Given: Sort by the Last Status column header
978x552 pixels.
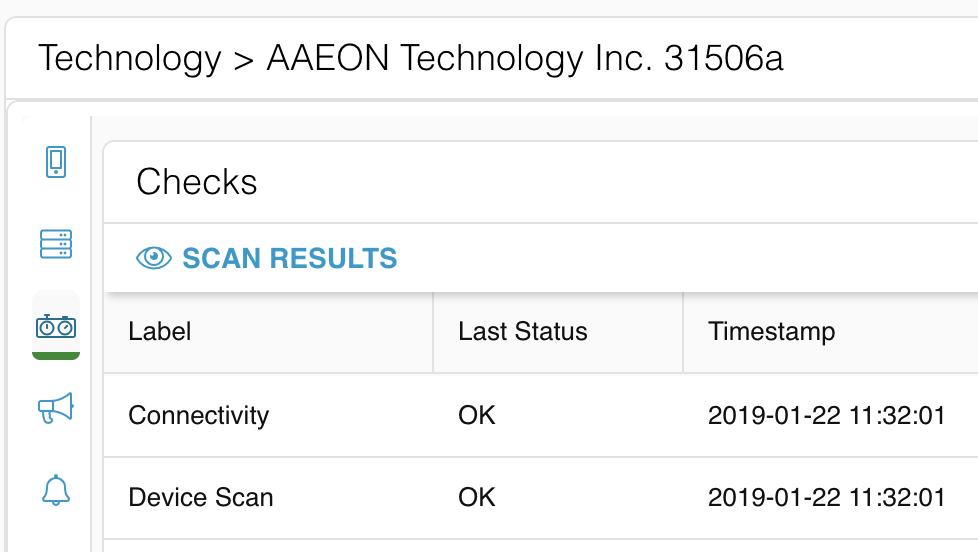Looking at the screenshot, I should coord(523,331).
